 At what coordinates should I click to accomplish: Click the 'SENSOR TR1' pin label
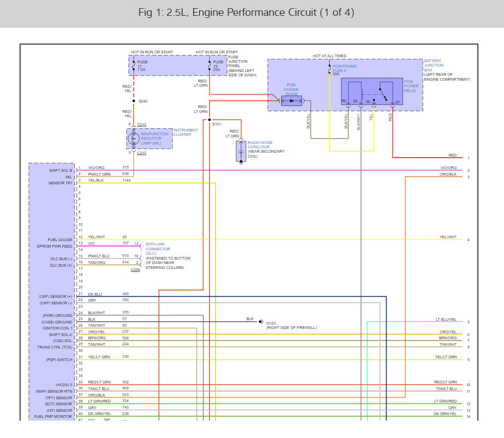61,183
